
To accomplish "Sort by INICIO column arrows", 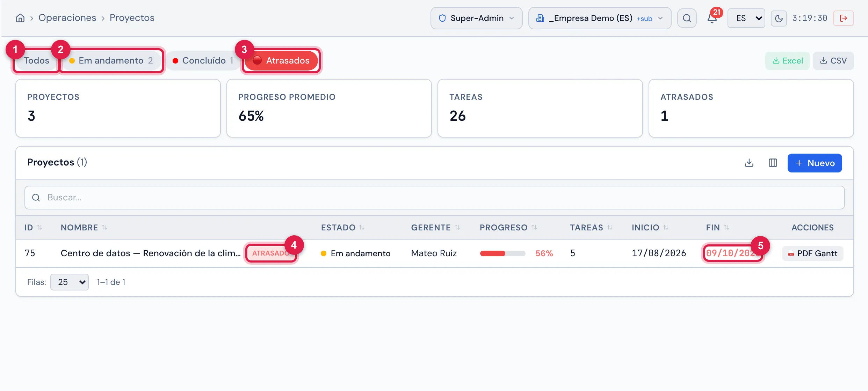I will click(x=666, y=228).
